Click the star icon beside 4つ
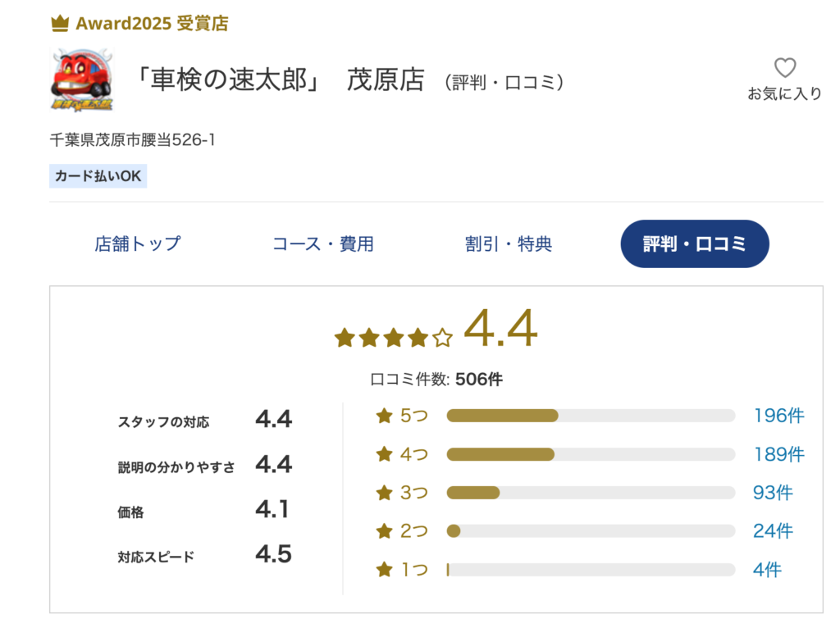 click(x=384, y=454)
